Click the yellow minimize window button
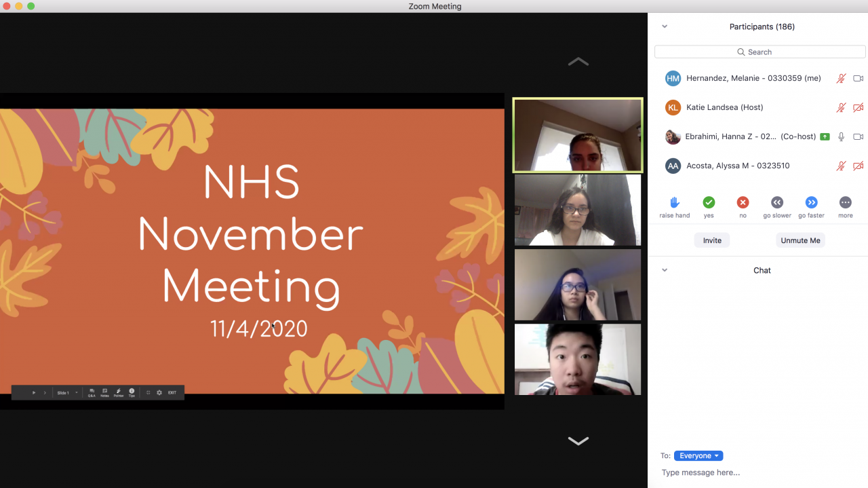Viewport: 868px width, 488px height. 18,6
